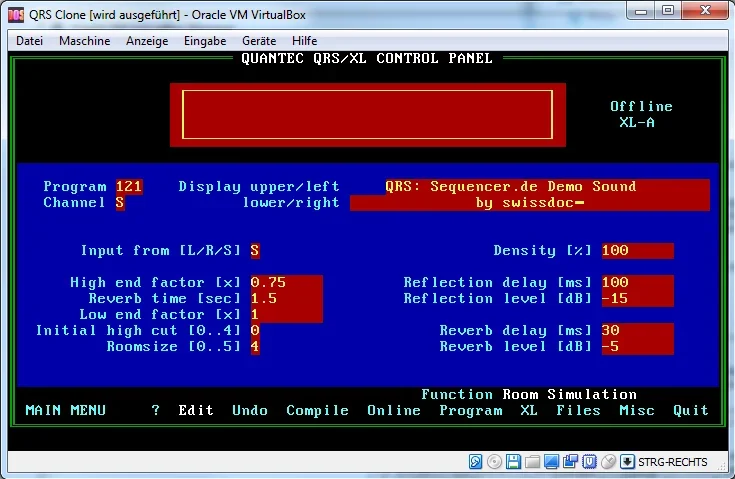Click the lower/right field reading by swissdoc
Viewport: 735px width, 479px height.
coord(530,202)
